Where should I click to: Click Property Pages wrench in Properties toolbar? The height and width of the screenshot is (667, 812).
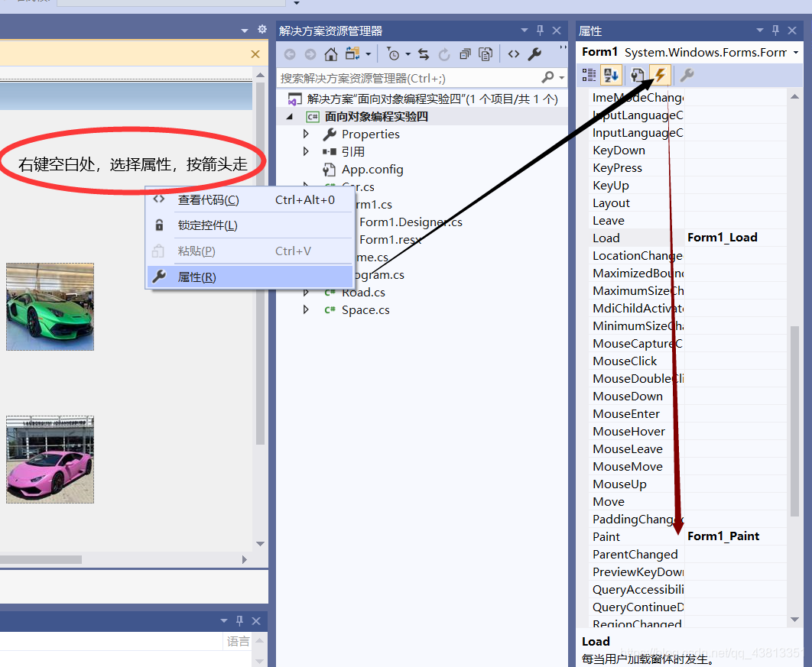point(687,76)
